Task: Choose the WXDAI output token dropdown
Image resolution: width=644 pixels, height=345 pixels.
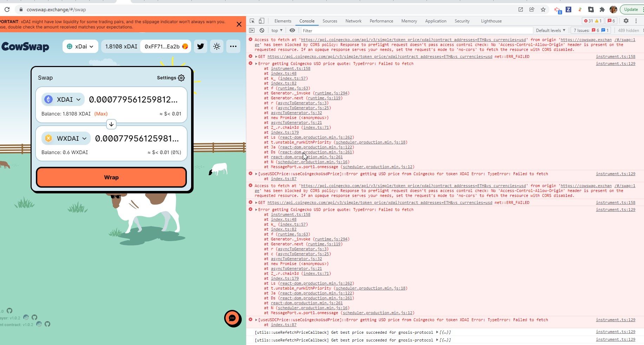Action: click(66, 138)
